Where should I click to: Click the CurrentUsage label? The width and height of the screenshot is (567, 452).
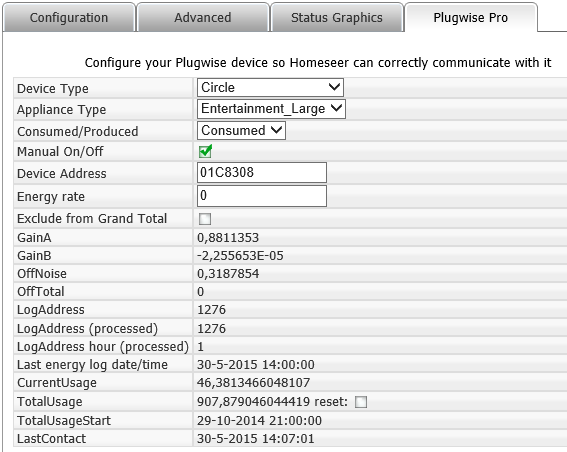click(x=57, y=383)
